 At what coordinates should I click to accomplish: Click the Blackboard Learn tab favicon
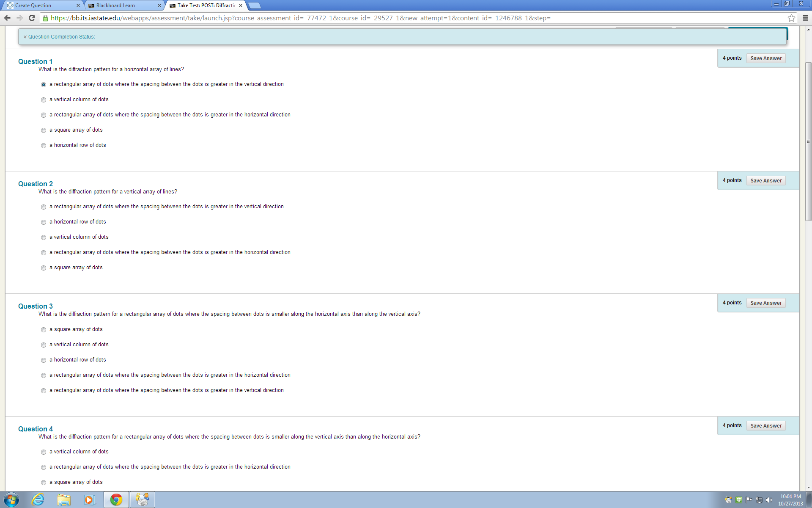[91, 6]
